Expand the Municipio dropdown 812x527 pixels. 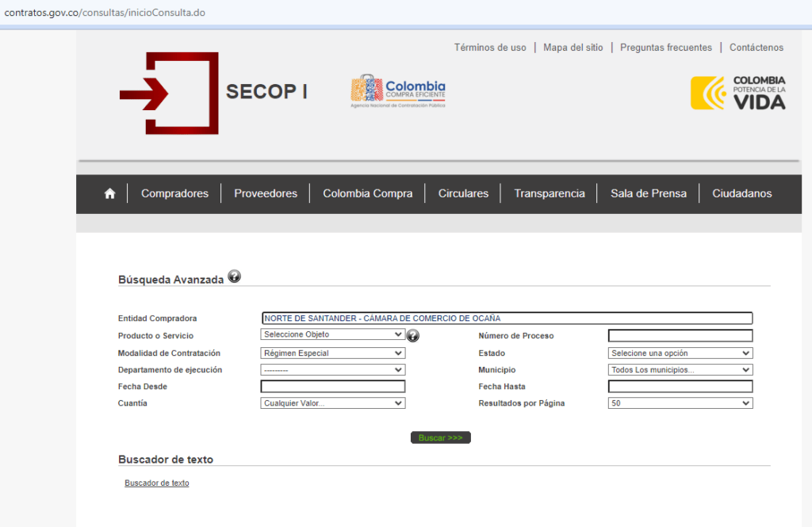(680, 369)
